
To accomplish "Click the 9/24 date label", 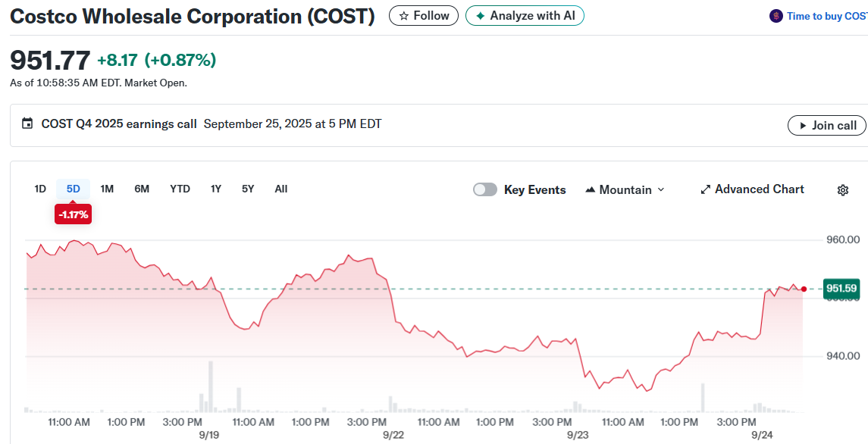I will click(x=763, y=435).
